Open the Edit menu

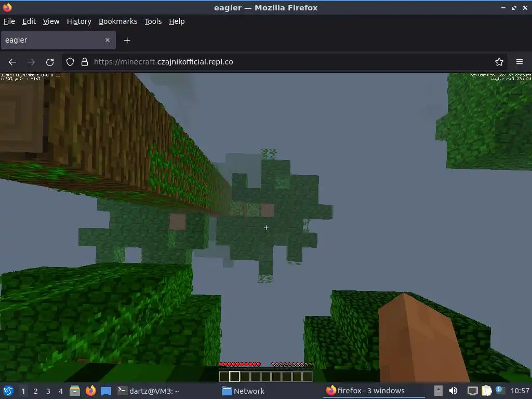coord(29,21)
